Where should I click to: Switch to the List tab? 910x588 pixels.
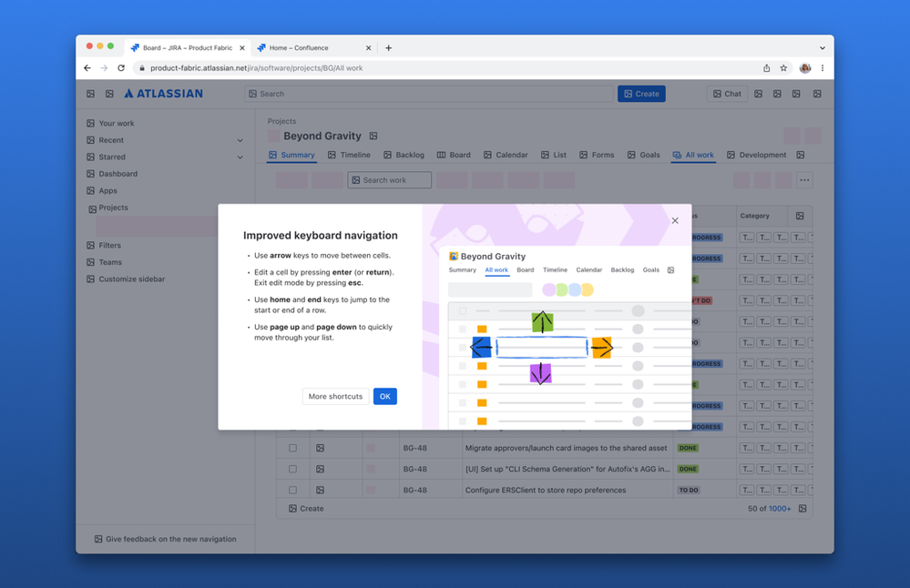[554, 155]
